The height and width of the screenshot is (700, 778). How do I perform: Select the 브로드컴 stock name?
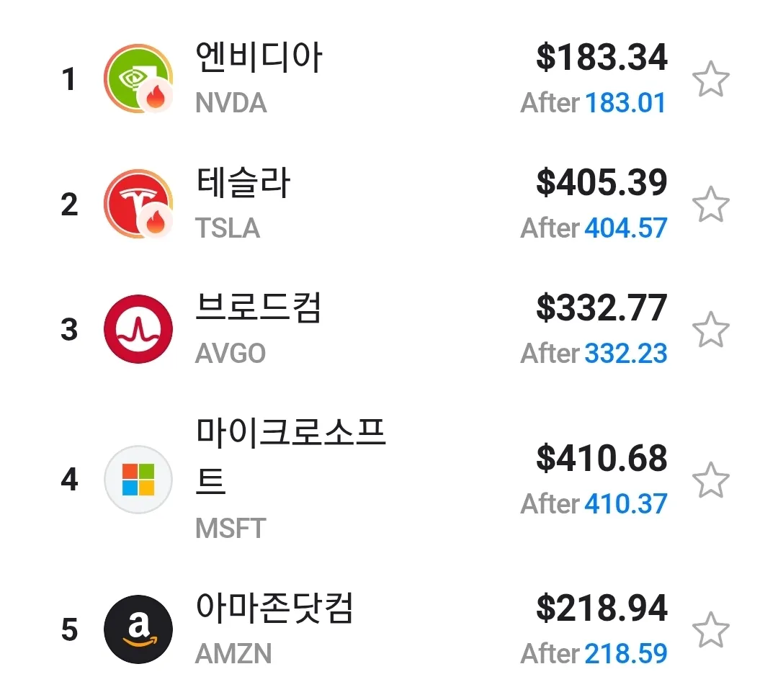pos(259,308)
